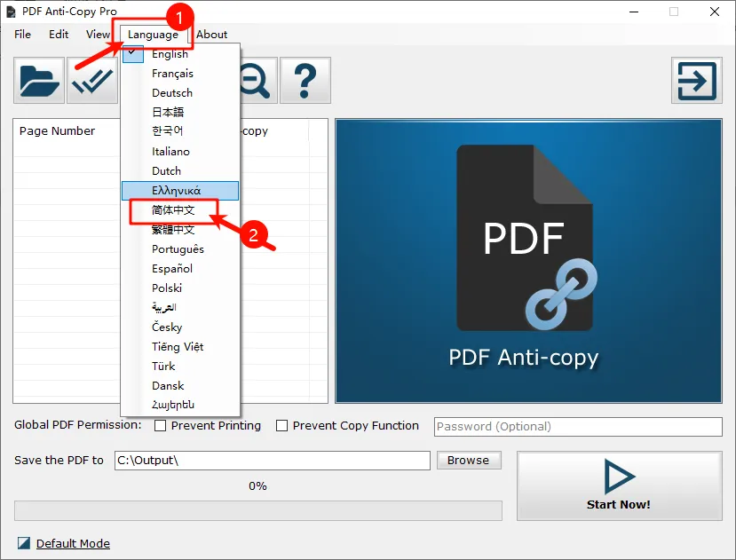Open help question mark icon

305,80
